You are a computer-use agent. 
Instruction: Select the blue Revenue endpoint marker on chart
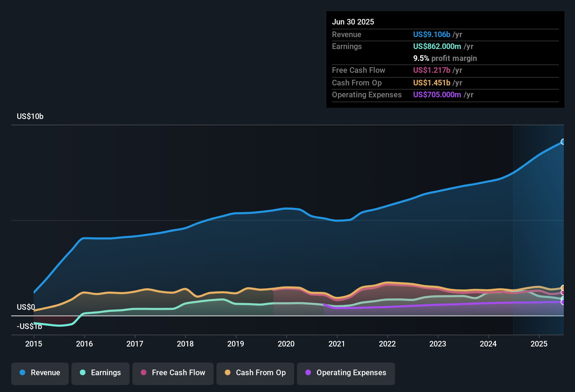[x=563, y=142]
